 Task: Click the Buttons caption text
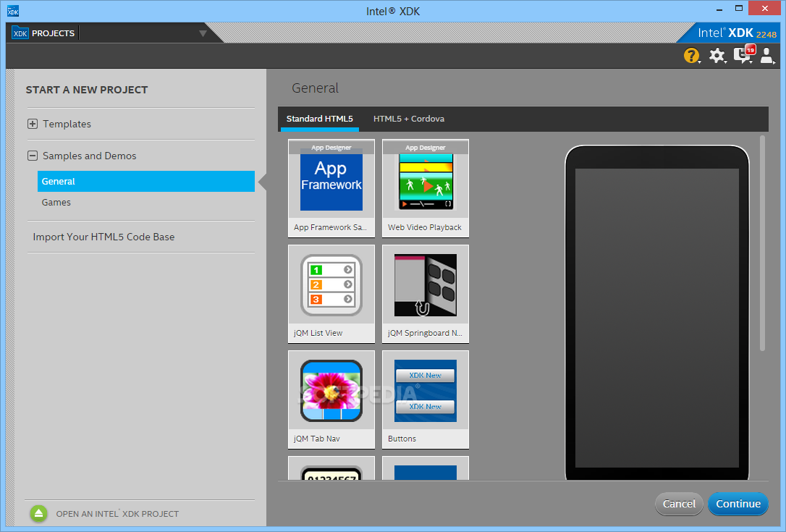pos(402,439)
